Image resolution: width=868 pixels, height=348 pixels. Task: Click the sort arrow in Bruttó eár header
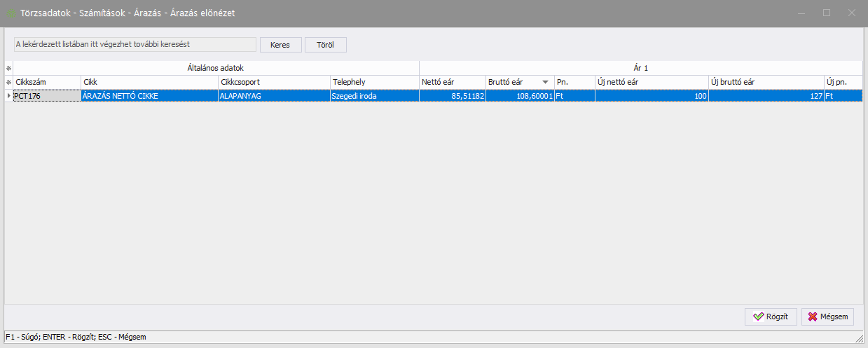(x=545, y=82)
